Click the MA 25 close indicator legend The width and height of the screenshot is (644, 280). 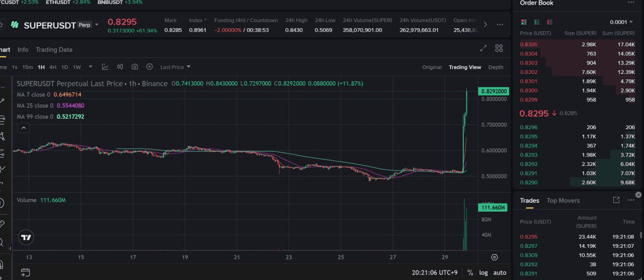point(50,106)
